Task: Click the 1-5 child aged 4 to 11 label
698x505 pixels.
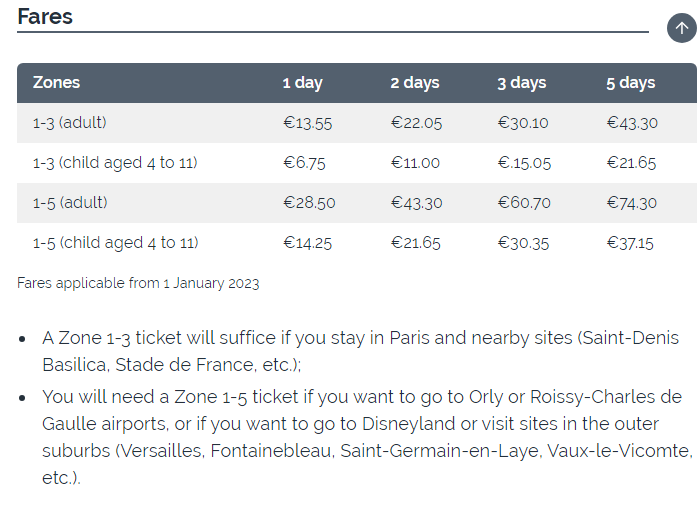Action: pyautogui.click(x=115, y=243)
